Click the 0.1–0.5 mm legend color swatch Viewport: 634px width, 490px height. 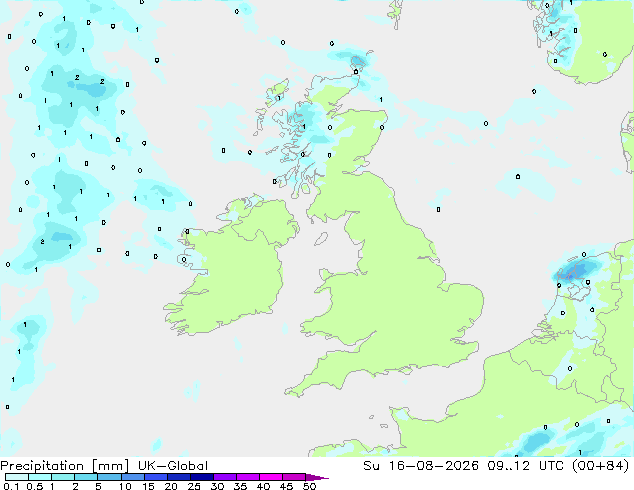point(17,477)
